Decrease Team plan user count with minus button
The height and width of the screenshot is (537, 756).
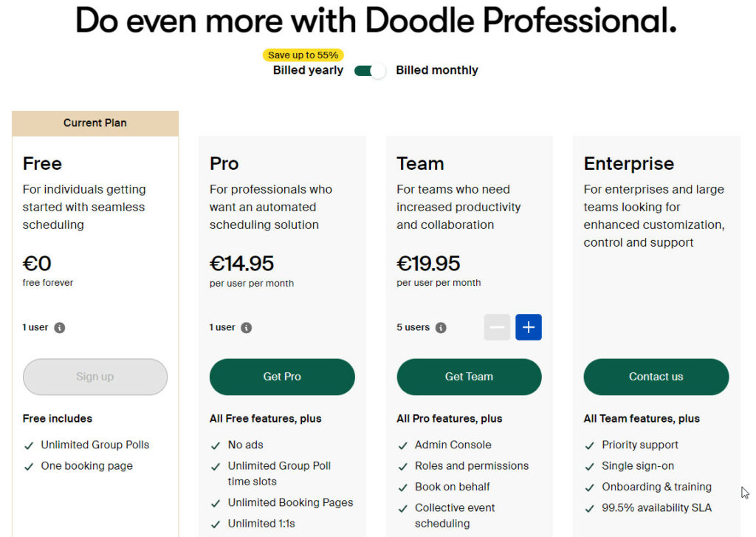click(x=497, y=327)
